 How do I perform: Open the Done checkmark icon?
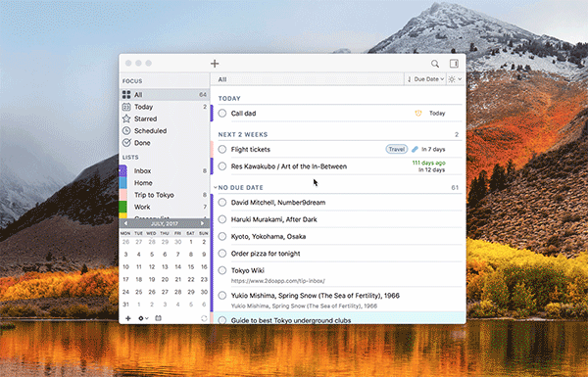click(126, 143)
